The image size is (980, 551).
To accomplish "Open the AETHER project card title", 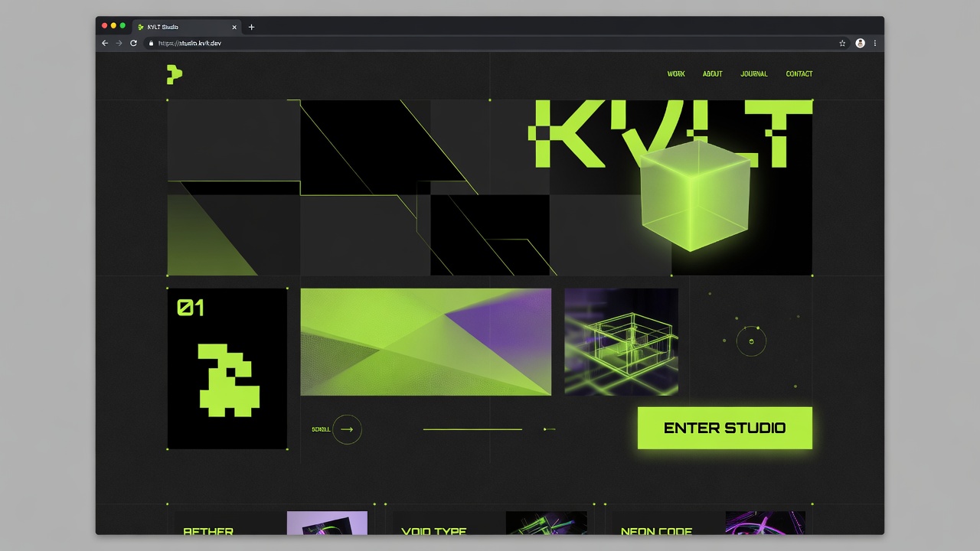I will click(x=208, y=530).
